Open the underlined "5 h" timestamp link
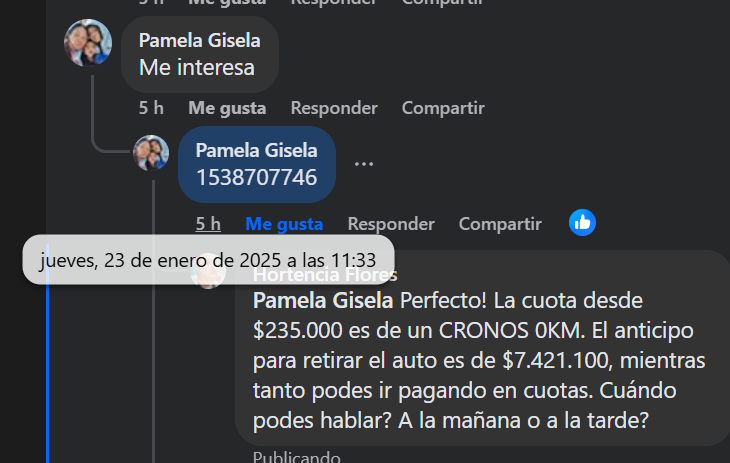 click(x=208, y=224)
